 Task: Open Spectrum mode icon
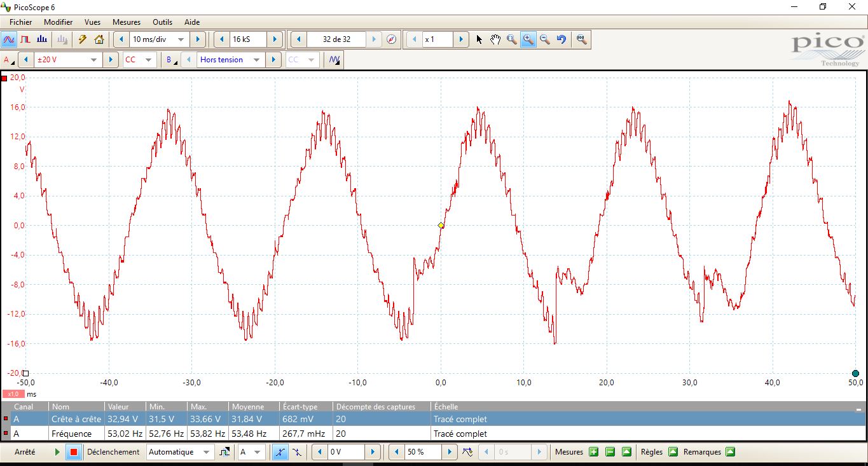click(42, 39)
